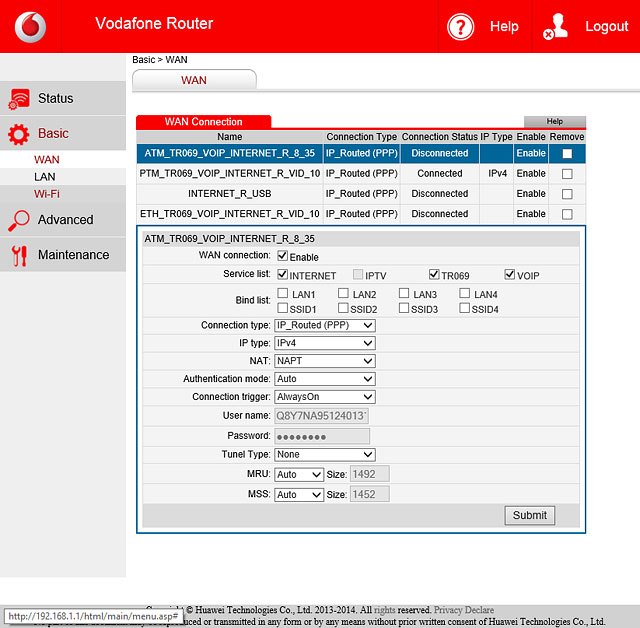Click the MSS Size field 1452
This screenshot has height=628, width=640.
[370, 495]
